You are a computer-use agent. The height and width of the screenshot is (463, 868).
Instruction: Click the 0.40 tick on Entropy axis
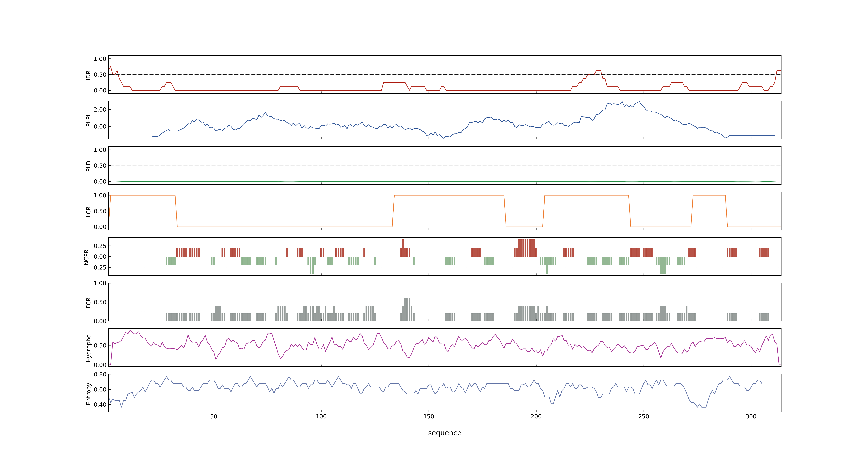point(100,404)
